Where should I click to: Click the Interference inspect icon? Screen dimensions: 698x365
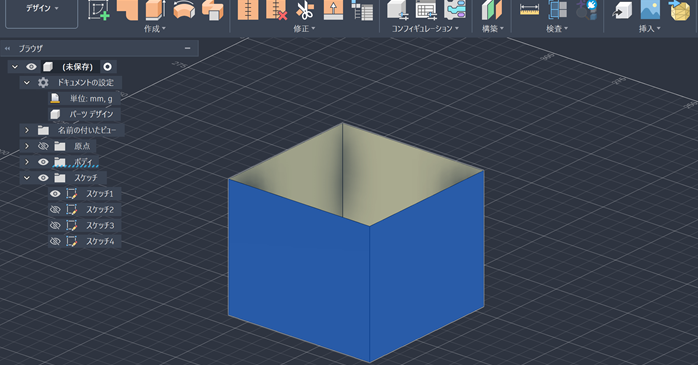pyautogui.click(x=557, y=10)
